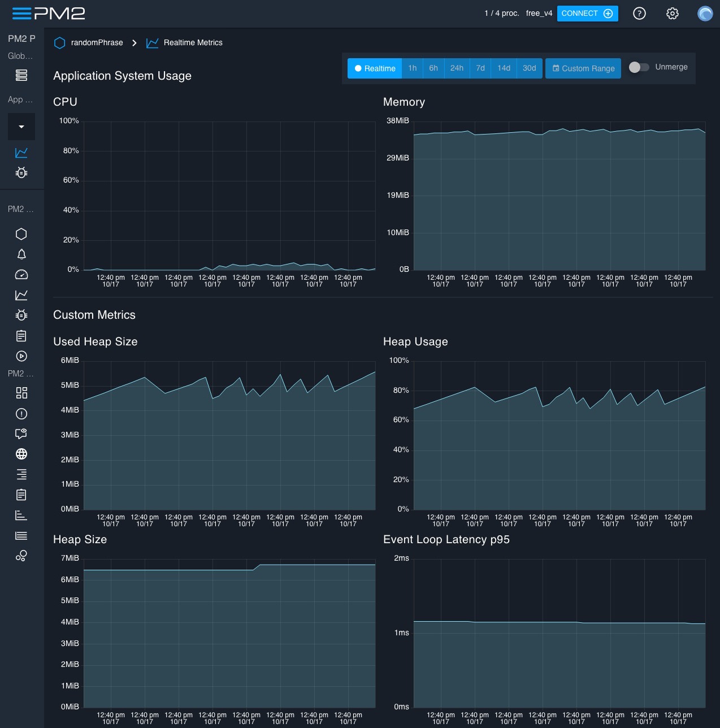Screen dimensions: 720x728
Task: Click inside the Memory chart area
Action: tap(559, 196)
